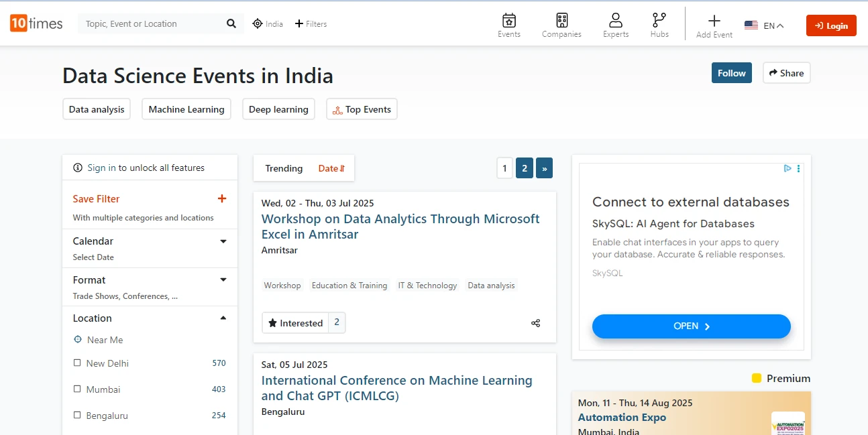Share the Amritsar workshop event via share icon
Screen dimensions: 868x435
[x=535, y=323]
